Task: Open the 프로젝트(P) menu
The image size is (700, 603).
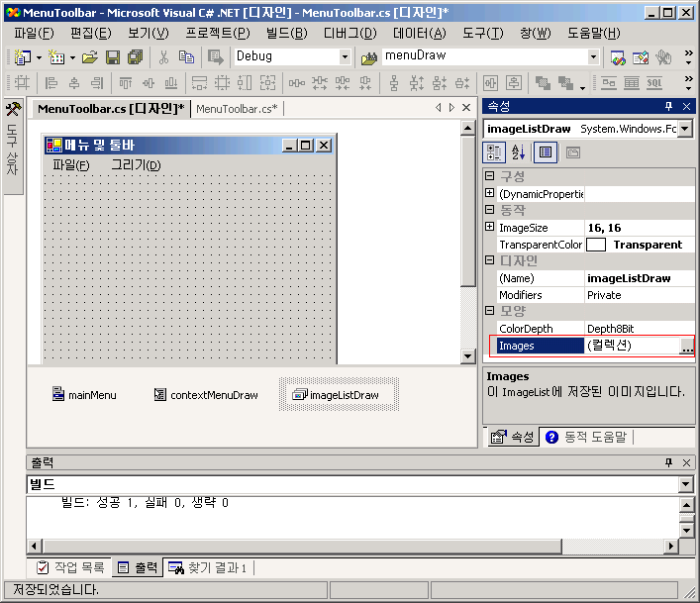Action: pyautogui.click(x=217, y=33)
